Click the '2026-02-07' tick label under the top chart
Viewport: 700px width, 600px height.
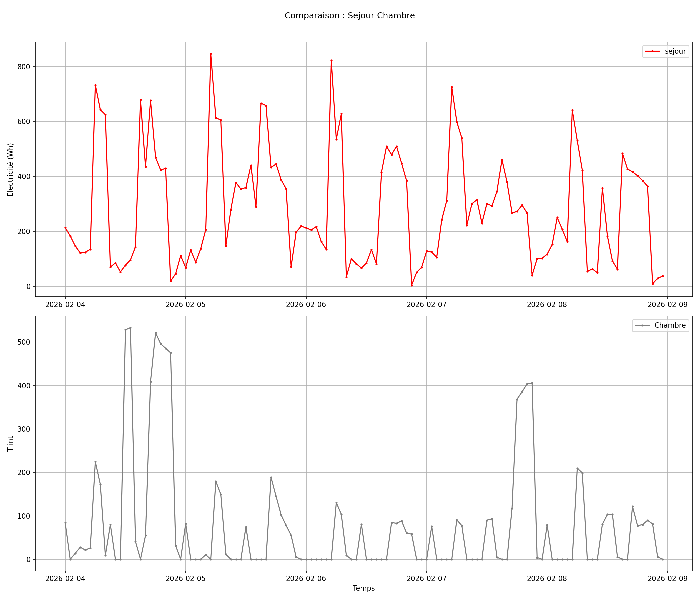426,305
